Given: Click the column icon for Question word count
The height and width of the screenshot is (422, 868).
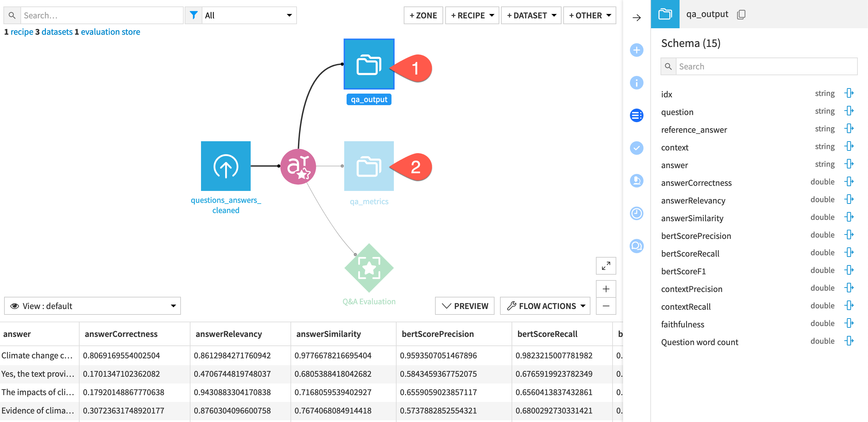Looking at the screenshot, I should tap(849, 341).
